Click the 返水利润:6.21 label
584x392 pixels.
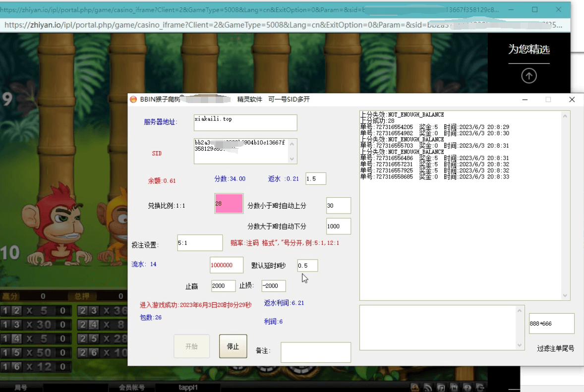pos(284,303)
